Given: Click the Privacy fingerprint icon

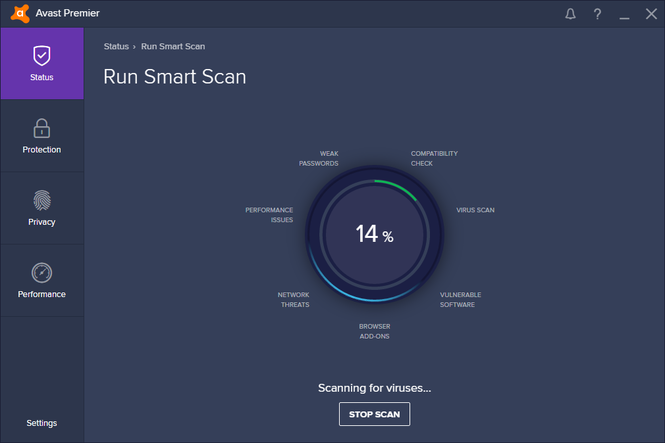Looking at the screenshot, I should pyautogui.click(x=42, y=201).
